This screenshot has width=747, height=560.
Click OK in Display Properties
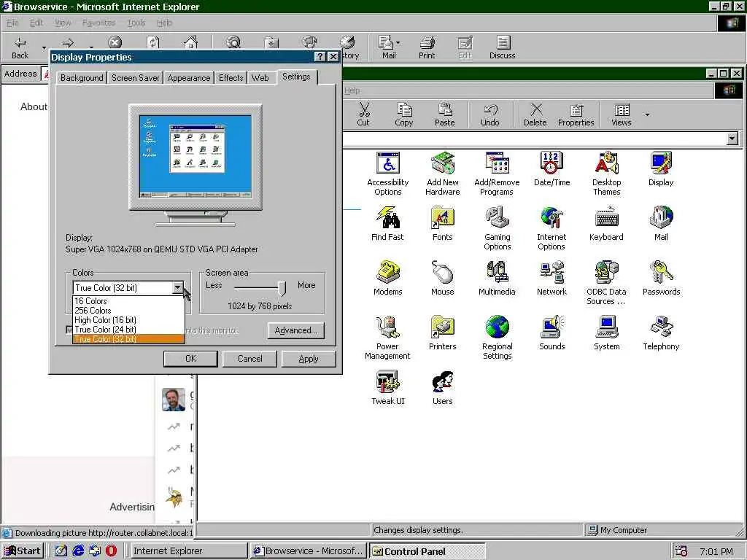pyautogui.click(x=190, y=359)
